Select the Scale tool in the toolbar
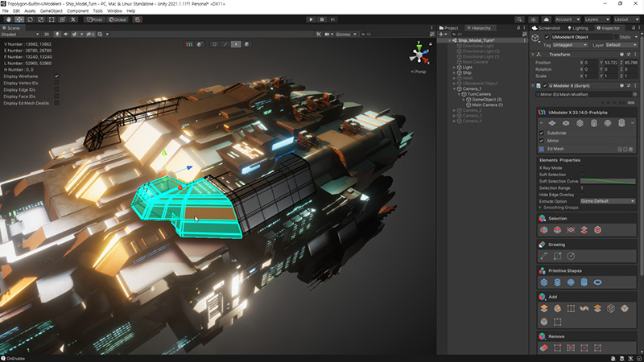Viewport: 644px width, 362px height. 41,19
